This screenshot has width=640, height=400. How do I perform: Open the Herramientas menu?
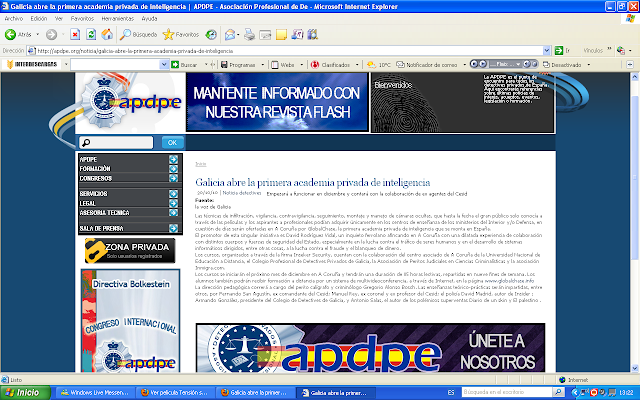(x=118, y=18)
